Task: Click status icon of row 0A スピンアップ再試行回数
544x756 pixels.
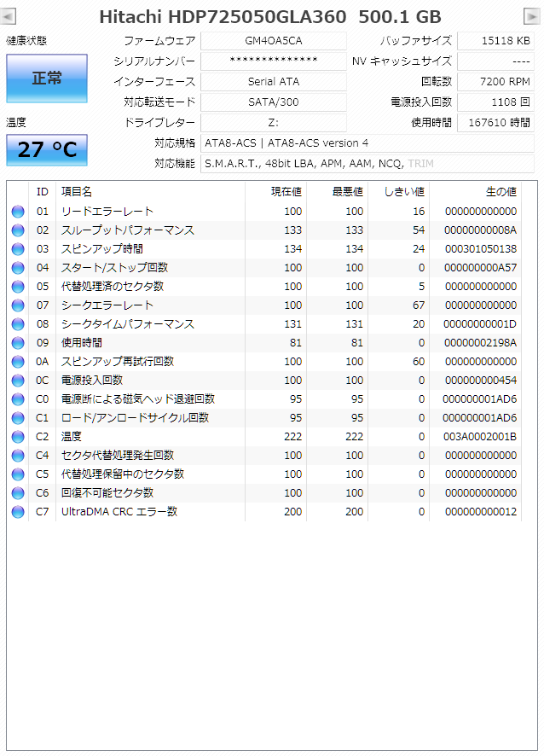Action: click(18, 362)
